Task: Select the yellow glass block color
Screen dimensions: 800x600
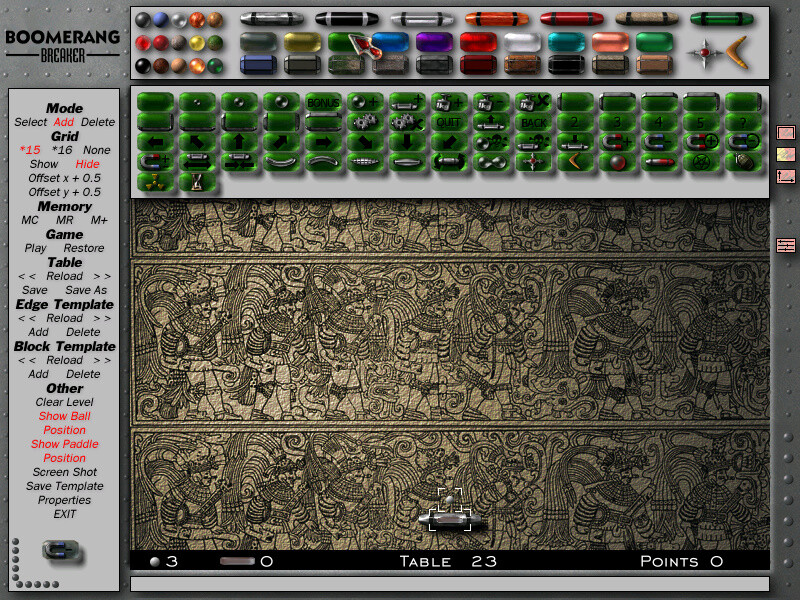Action: coord(303,42)
